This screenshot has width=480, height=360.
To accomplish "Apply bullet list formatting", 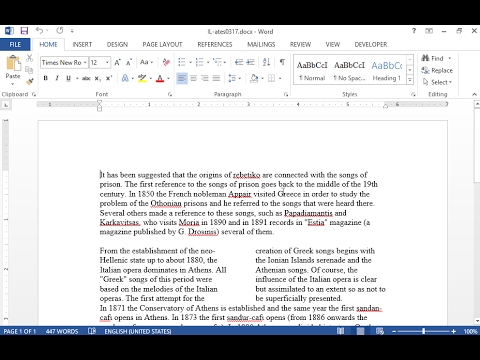I will 182,62.
